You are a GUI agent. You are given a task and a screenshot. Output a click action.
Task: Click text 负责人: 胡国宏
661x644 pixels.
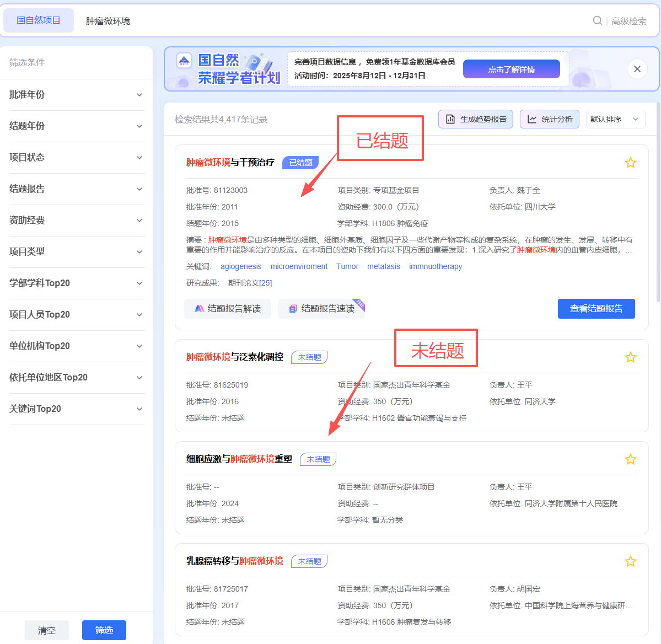tap(515, 589)
